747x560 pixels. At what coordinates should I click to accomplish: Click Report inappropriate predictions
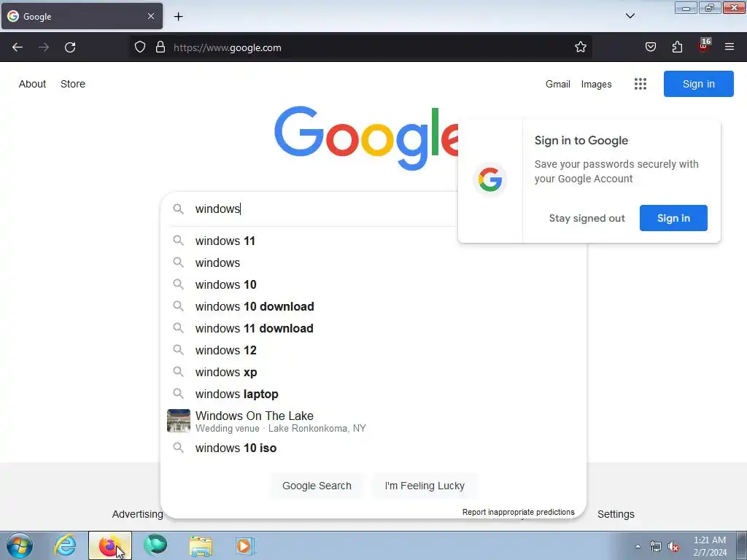(x=519, y=512)
